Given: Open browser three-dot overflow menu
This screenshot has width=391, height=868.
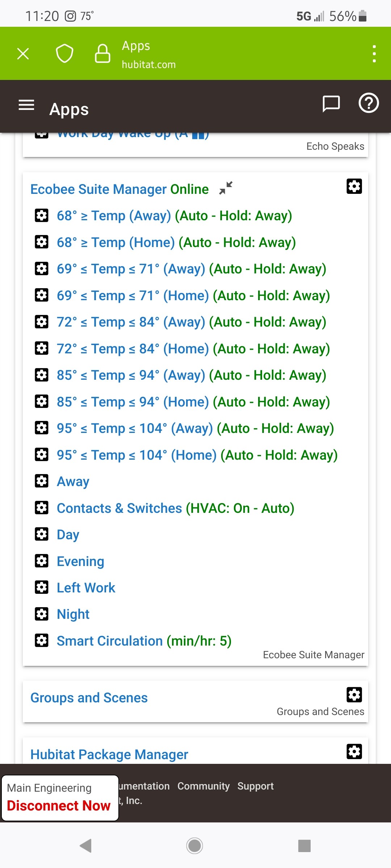Looking at the screenshot, I should [374, 54].
